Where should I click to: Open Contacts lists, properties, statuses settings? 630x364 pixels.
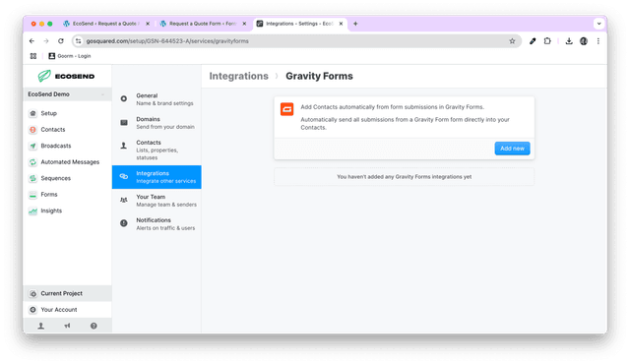(x=157, y=150)
